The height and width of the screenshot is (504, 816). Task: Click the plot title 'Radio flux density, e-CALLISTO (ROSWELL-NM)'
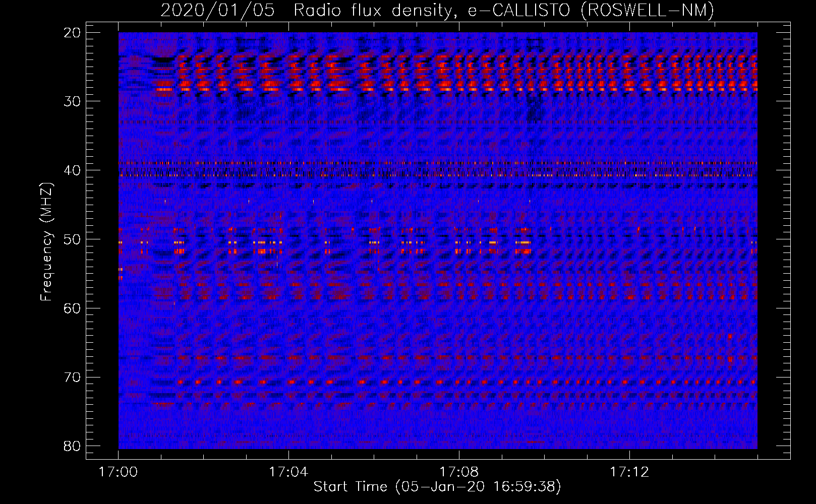tap(504, 11)
